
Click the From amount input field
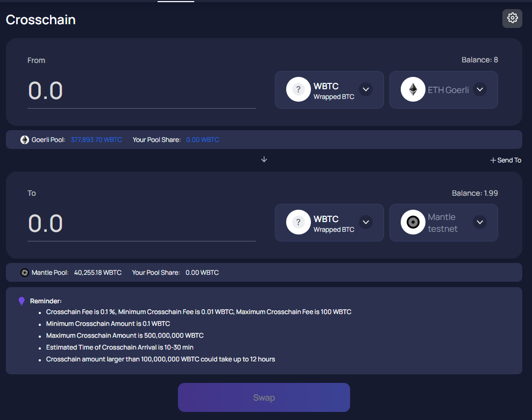click(x=141, y=91)
